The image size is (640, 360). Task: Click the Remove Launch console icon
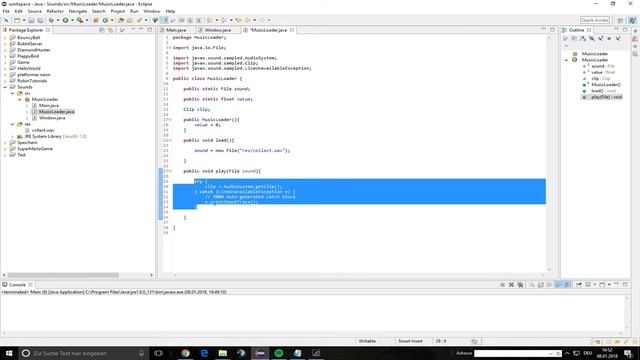point(511,284)
